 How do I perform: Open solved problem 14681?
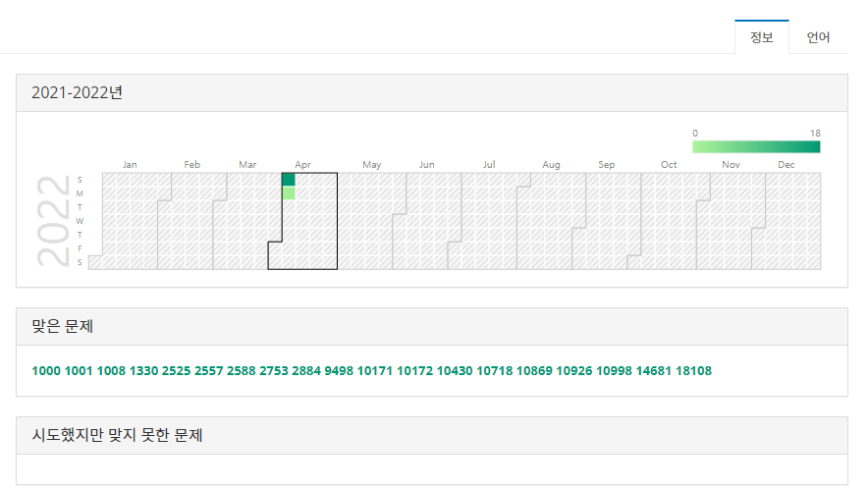tap(654, 371)
